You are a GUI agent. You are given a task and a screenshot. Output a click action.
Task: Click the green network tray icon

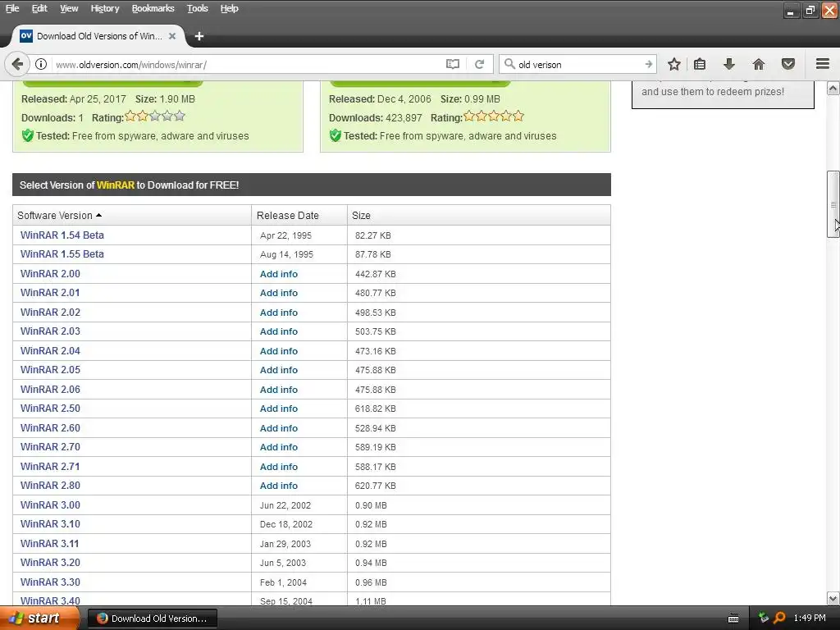pyautogui.click(x=764, y=618)
